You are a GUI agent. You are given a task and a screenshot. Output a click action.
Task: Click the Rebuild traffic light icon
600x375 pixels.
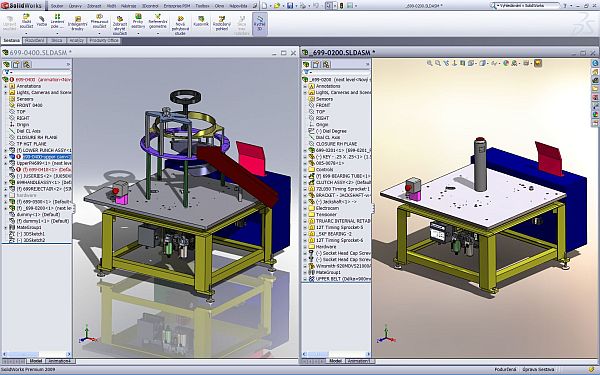point(342,6)
